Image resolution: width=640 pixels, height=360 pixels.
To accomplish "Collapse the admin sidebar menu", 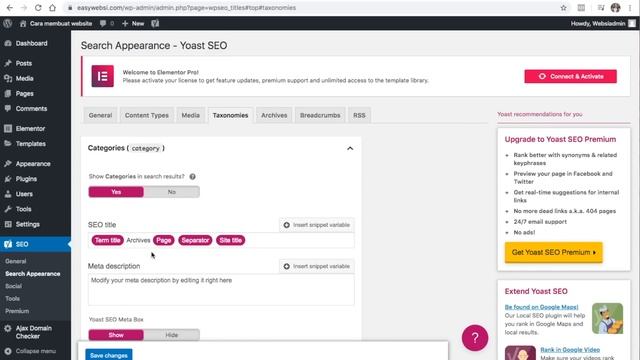I will [36, 351].
